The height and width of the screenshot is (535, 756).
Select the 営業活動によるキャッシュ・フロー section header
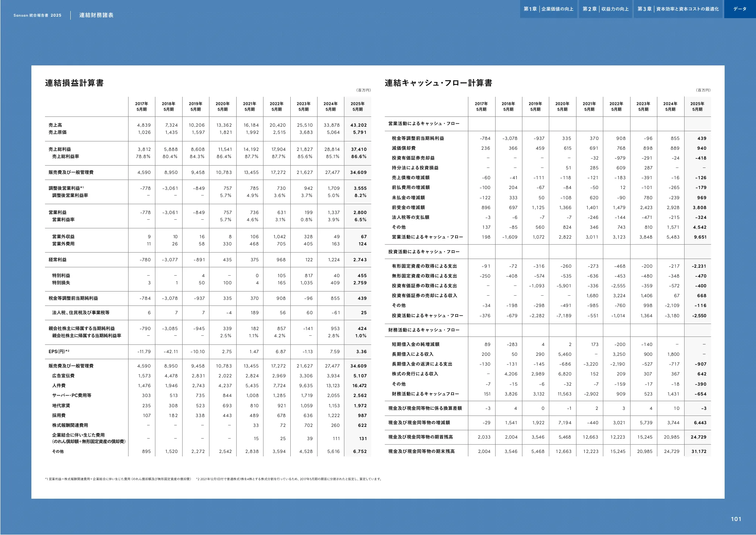424,124
